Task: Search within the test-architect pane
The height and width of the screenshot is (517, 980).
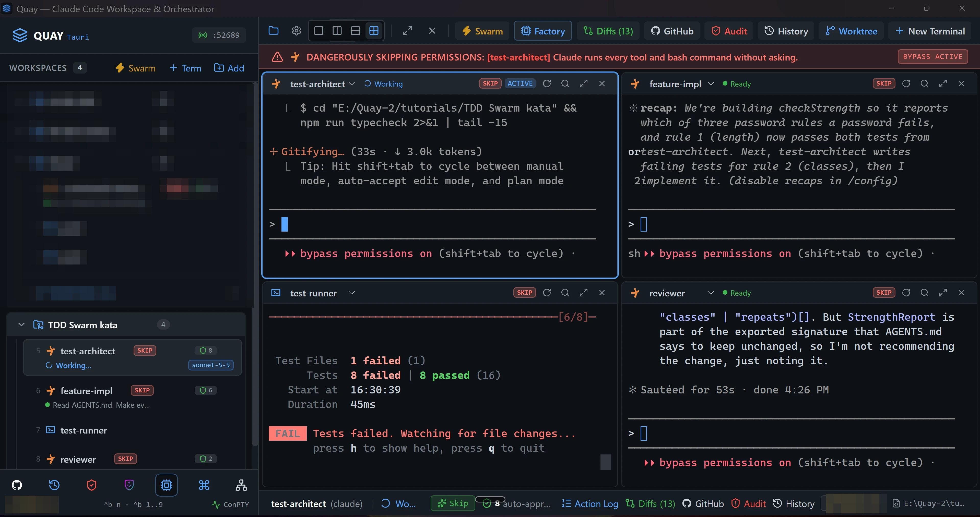Action: pos(565,83)
